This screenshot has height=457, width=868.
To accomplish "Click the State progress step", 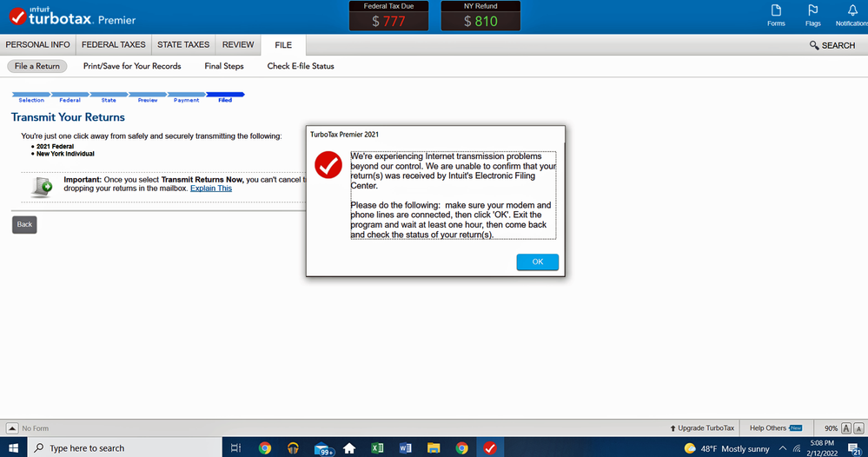I will click(109, 97).
